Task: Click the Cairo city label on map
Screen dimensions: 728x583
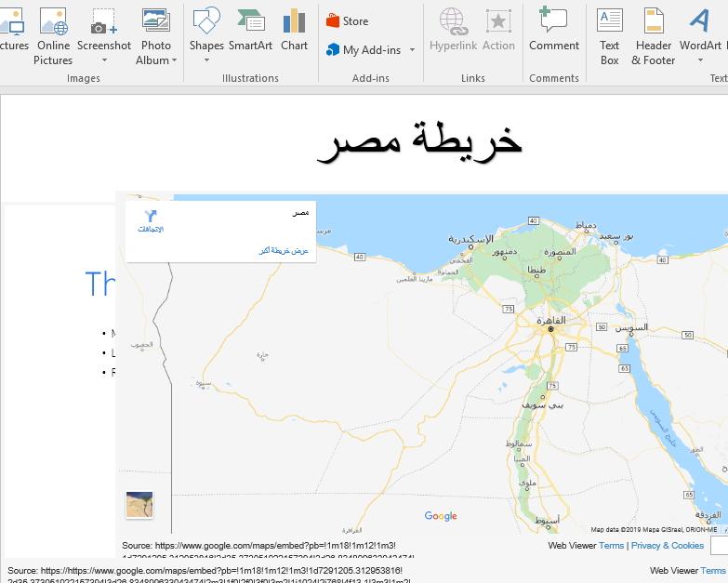Action: pos(551,320)
